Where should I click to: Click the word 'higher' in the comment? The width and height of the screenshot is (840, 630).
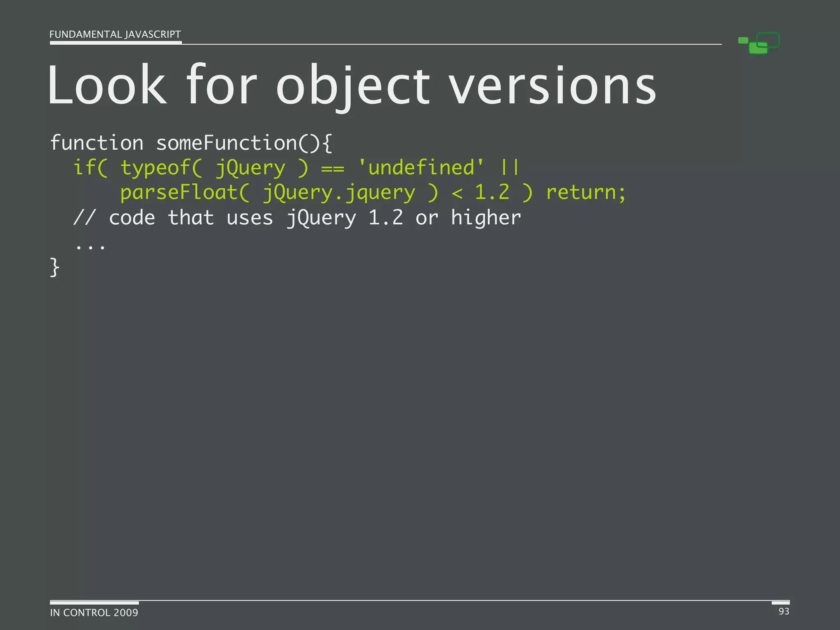tap(486, 218)
